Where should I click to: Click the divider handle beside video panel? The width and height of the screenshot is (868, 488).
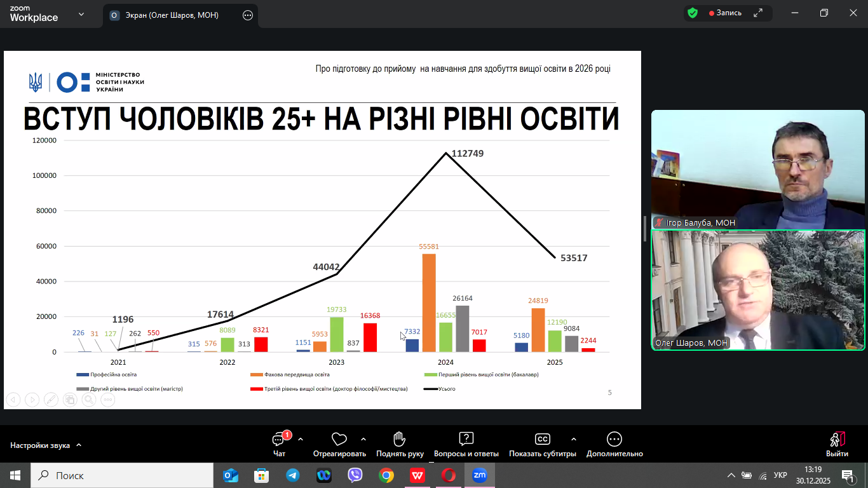[x=646, y=229]
